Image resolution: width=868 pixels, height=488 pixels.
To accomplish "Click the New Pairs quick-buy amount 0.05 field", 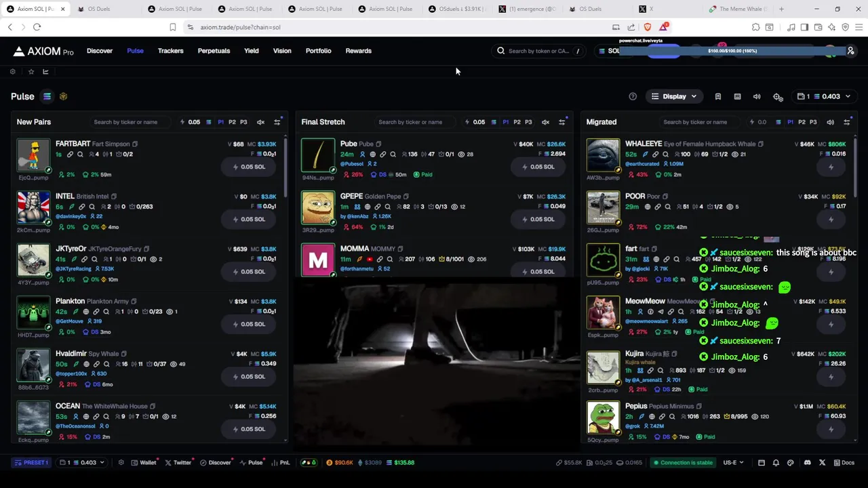I will coord(193,122).
